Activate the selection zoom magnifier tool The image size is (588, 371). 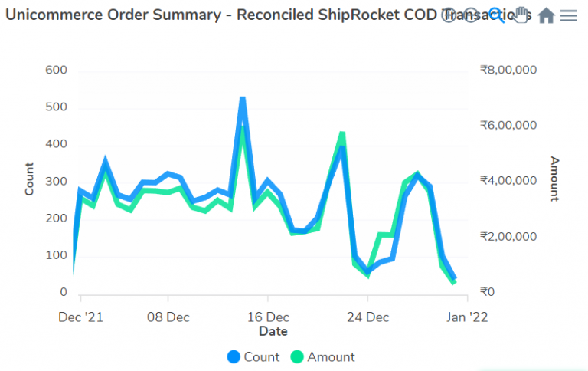(496, 15)
